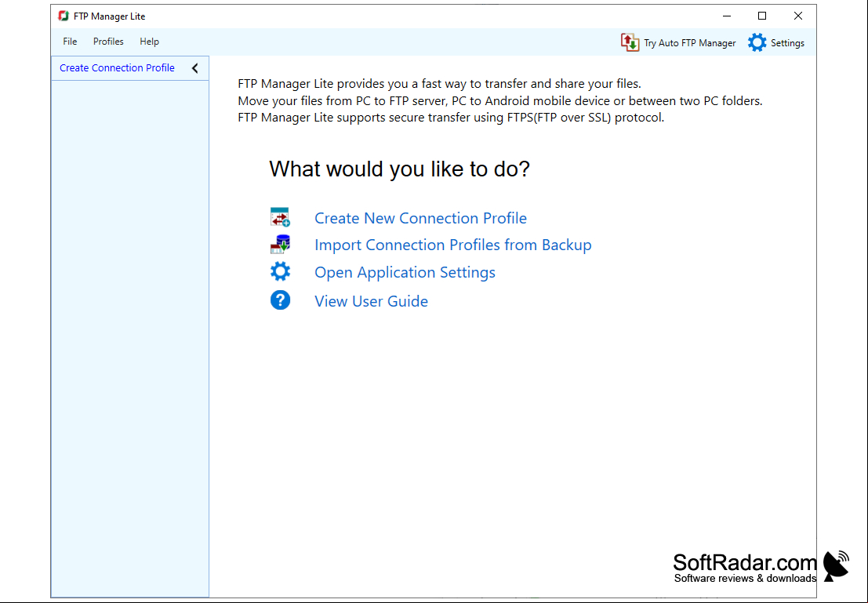Click the Try Auto FTP Manager icon
Viewport: 868px width, 603px height.
click(x=630, y=42)
